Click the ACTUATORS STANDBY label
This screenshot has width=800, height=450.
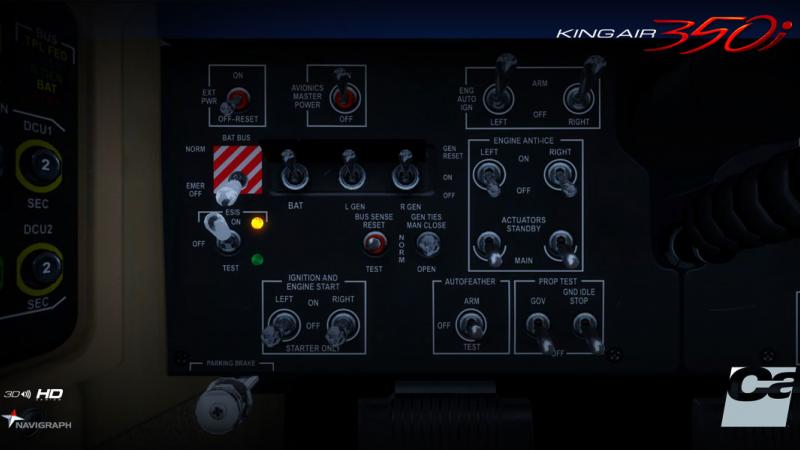tap(523, 224)
